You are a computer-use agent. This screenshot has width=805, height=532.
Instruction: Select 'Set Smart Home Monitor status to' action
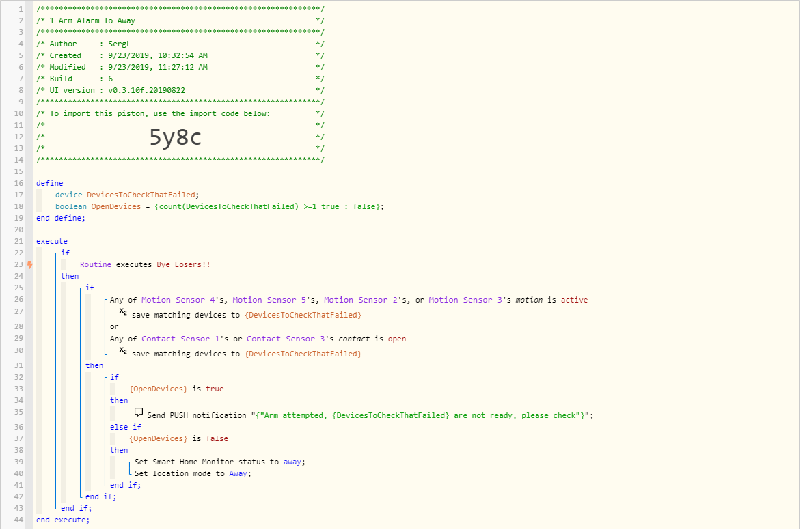pos(207,462)
